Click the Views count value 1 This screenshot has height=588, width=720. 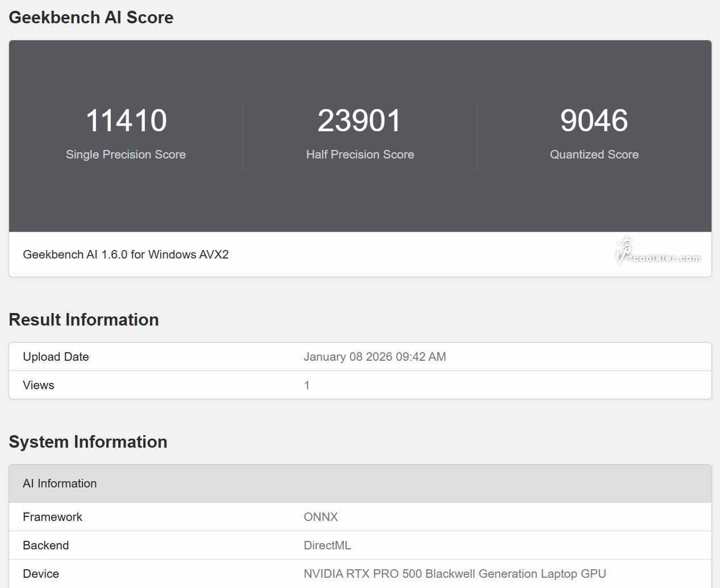tap(307, 385)
